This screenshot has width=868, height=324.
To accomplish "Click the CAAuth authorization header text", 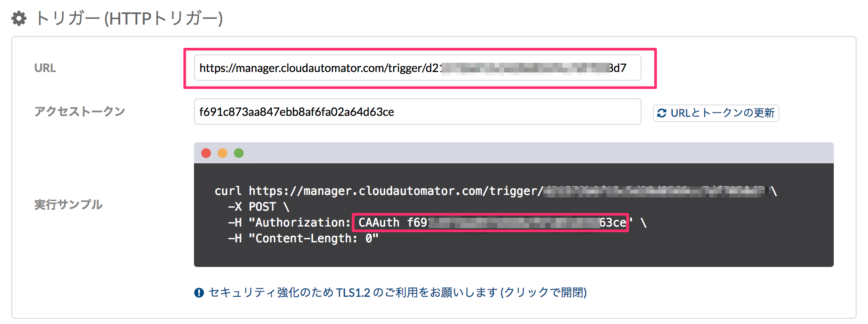I will pyautogui.click(x=491, y=223).
